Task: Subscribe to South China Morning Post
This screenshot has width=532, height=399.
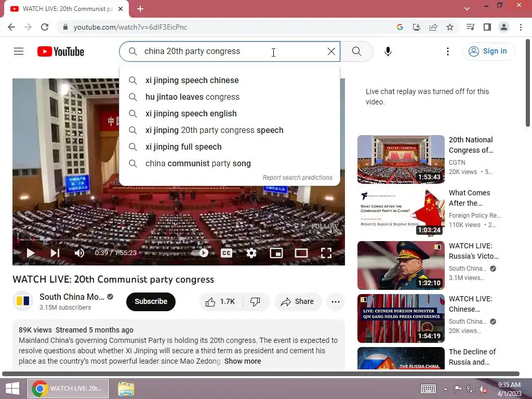Action: click(x=151, y=302)
